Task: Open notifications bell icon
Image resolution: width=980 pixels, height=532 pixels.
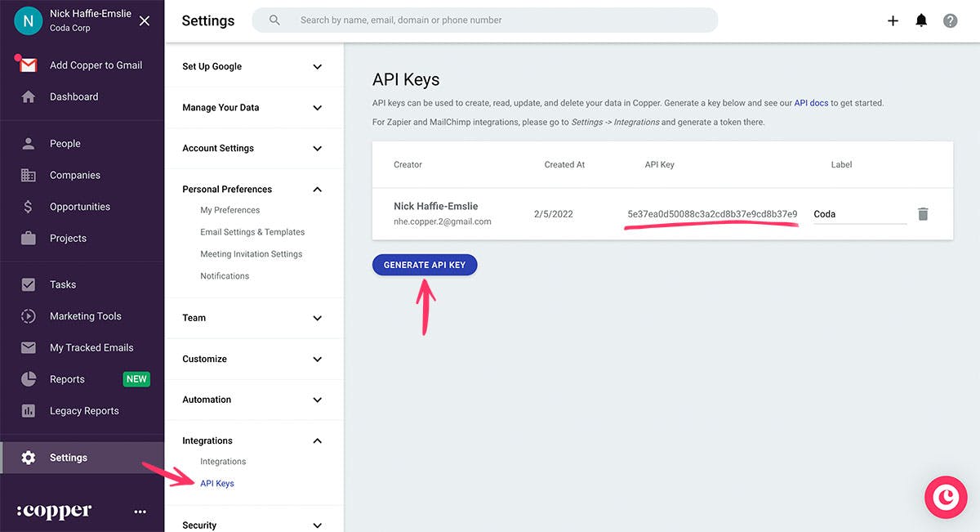Action: click(x=921, y=20)
